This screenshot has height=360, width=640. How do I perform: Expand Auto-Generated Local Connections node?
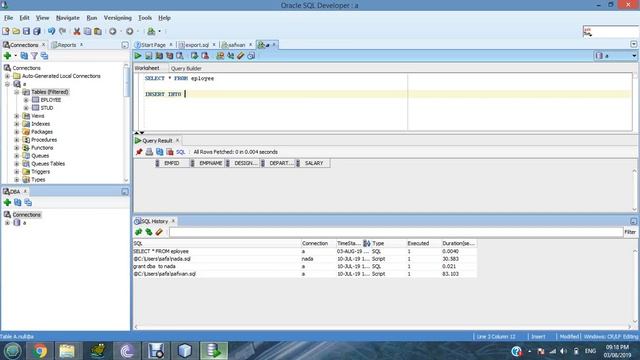(7, 76)
